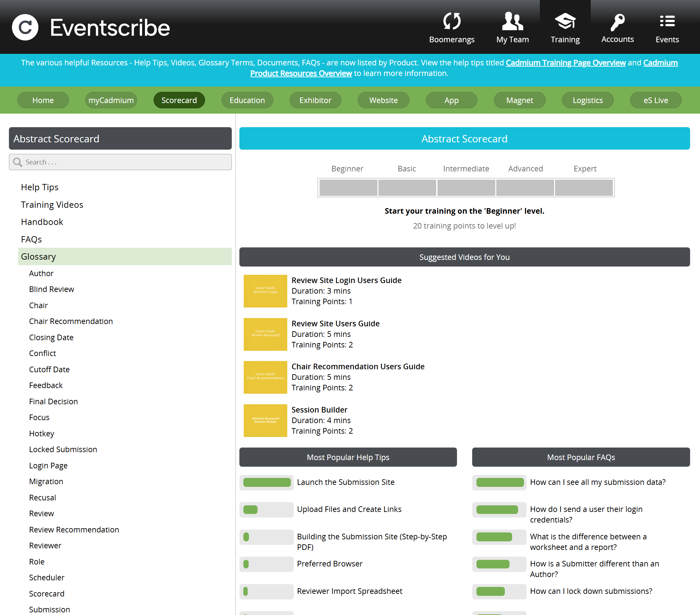Viewport: 700px width, 615px height.
Task: Open Building the Submission Site PDF tip
Action: tap(372, 542)
